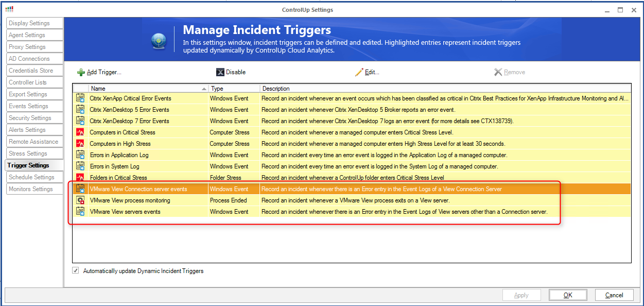Open the Monitors Settings tab

coord(34,189)
